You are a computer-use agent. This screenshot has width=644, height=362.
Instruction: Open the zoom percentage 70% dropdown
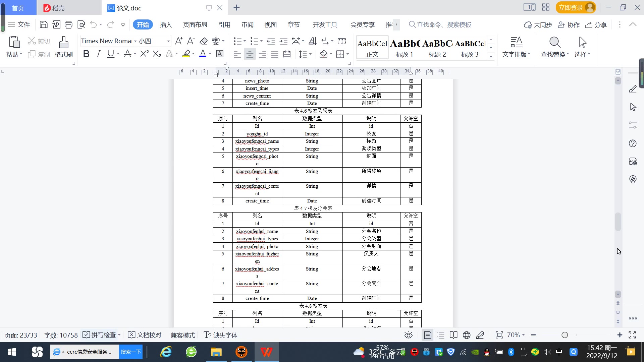[516, 335]
